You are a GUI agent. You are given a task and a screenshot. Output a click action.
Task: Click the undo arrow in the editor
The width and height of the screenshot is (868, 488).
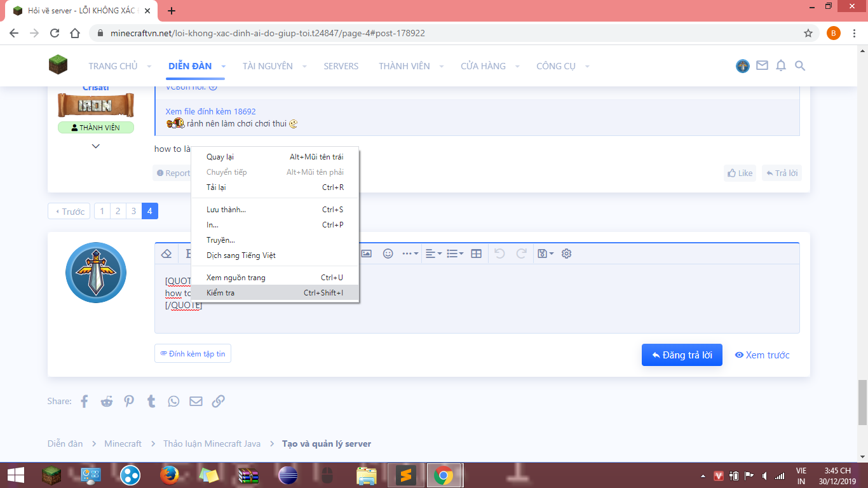point(499,254)
